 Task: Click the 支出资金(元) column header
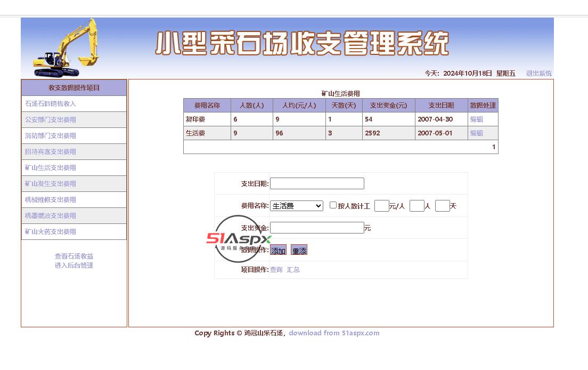pos(388,106)
